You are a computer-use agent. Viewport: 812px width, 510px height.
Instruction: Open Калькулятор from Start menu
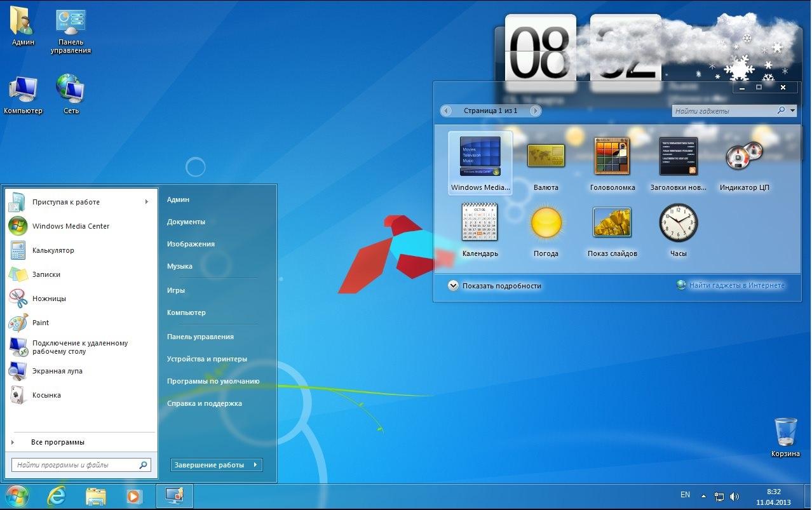tap(53, 250)
